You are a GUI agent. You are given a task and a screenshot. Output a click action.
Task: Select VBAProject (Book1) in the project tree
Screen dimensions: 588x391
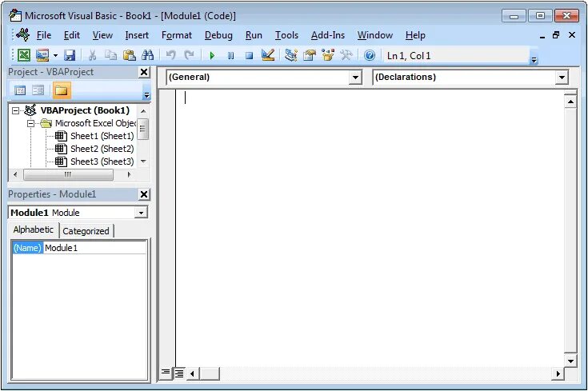tap(85, 110)
